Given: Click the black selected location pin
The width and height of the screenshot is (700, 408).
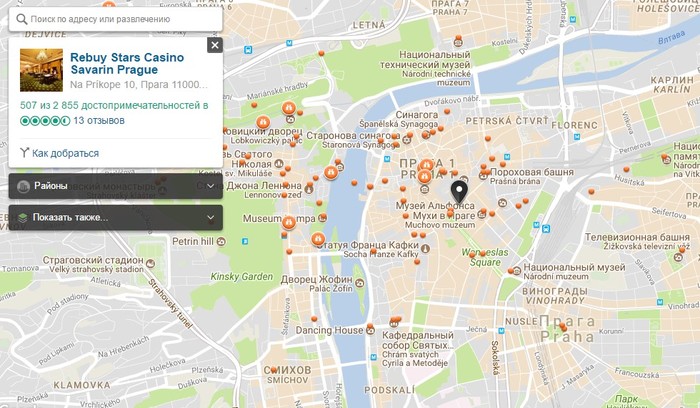Looking at the screenshot, I should (x=459, y=192).
